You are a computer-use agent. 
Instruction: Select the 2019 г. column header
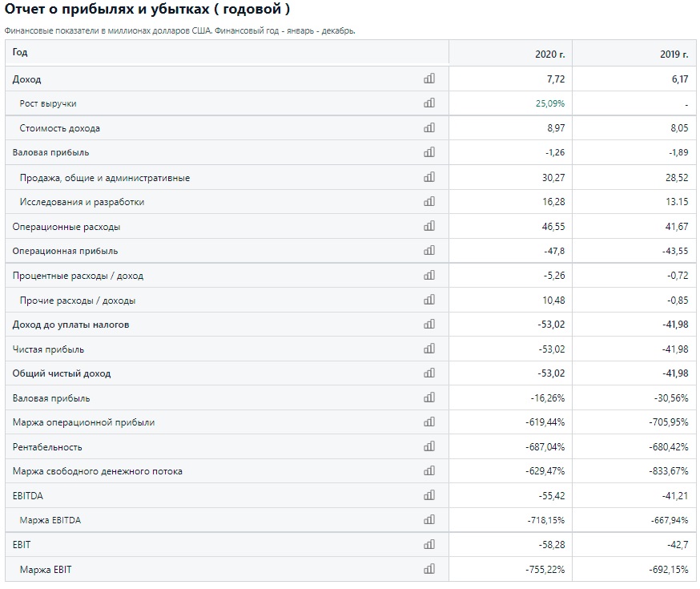click(674, 54)
